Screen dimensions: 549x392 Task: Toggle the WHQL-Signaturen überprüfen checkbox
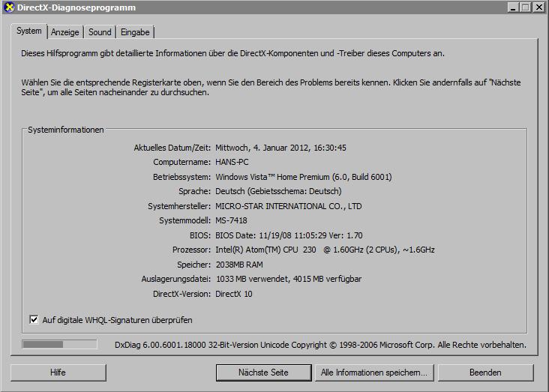[x=34, y=319]
